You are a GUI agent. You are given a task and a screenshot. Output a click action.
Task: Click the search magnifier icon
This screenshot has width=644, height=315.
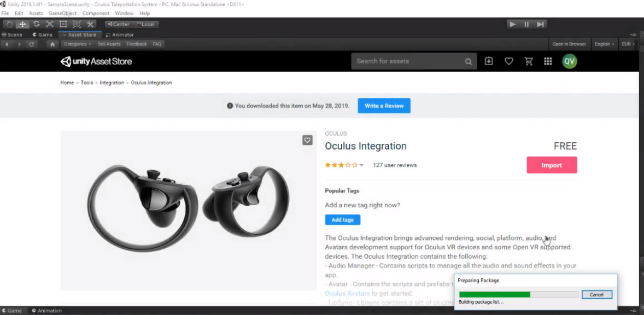click(x=468, y=62)
